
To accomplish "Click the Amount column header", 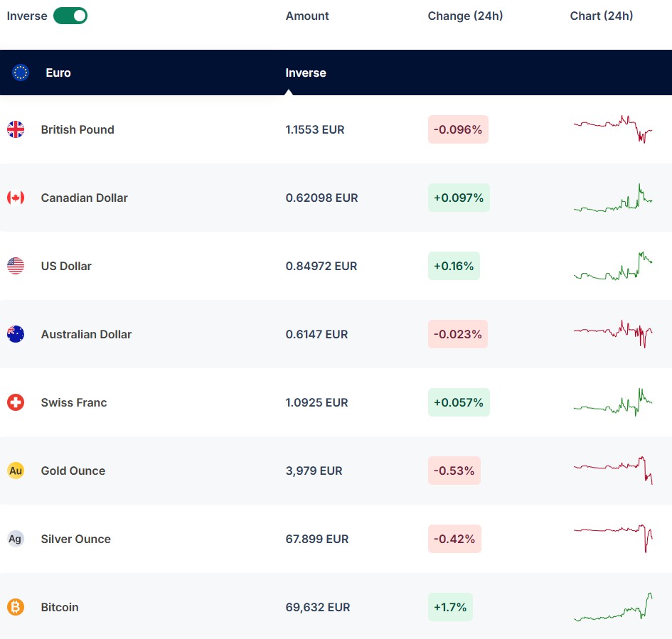I will click(307, 16).
